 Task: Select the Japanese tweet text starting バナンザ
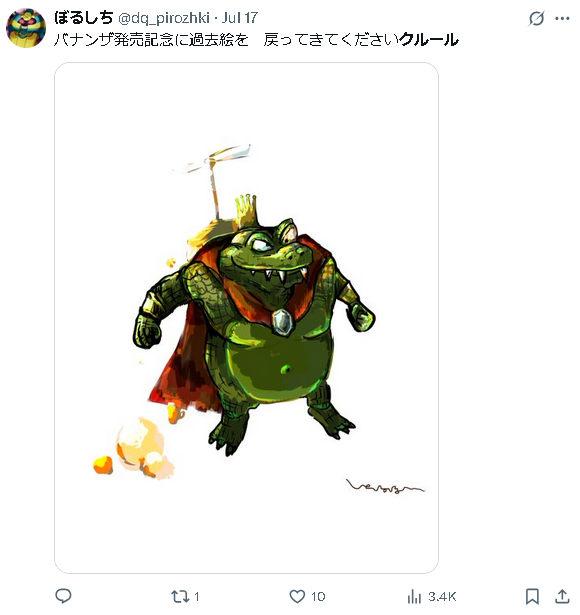(256, 40)
